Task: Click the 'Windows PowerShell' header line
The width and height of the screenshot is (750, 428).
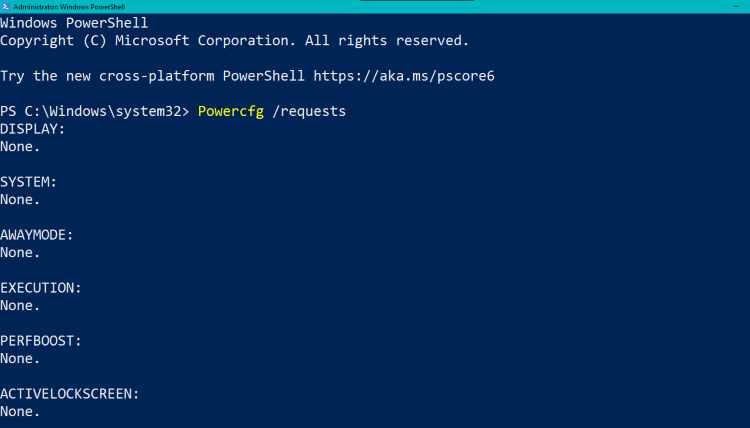Action: [x=74, y=23]
